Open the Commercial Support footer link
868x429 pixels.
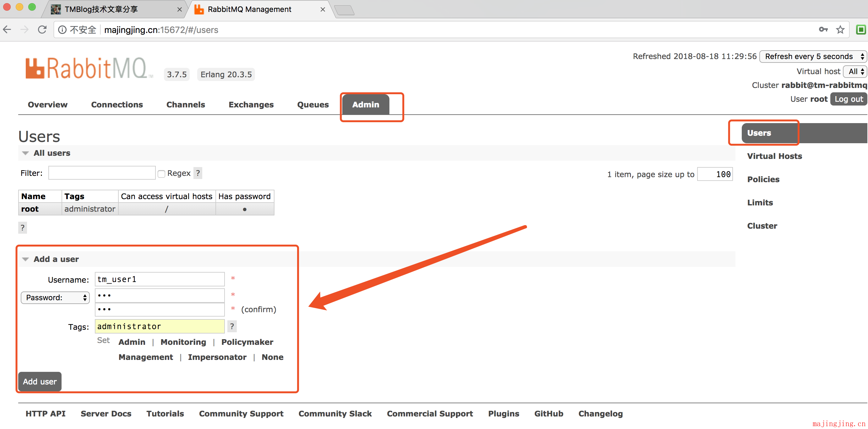430,414
